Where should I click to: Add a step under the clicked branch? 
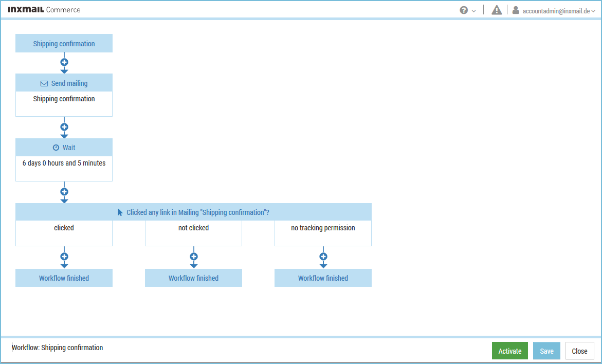tap(64, 257)
